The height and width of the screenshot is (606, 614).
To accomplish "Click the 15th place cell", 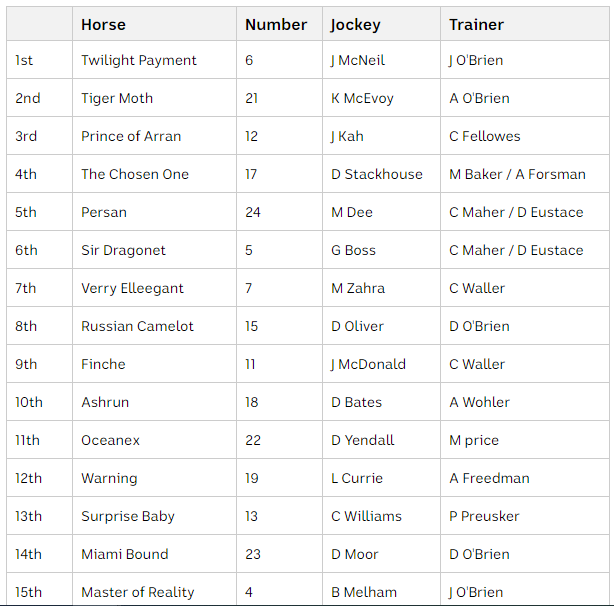I will 29,592.
